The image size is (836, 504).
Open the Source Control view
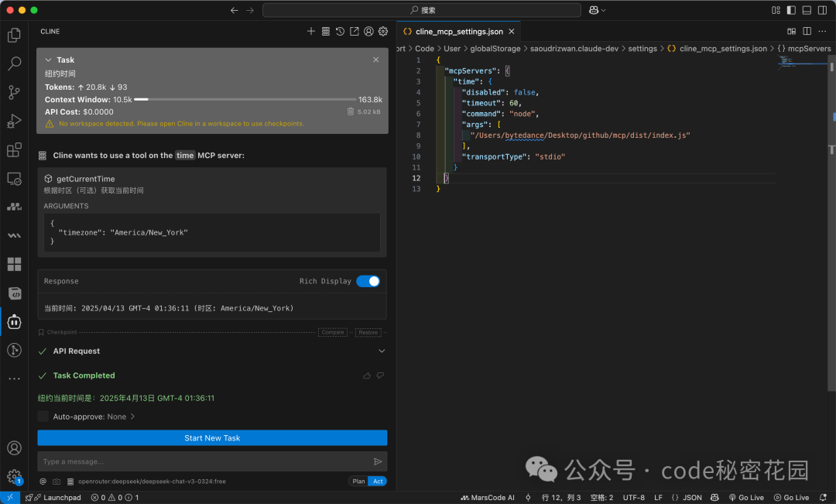pyautogui.click(x=14, y=92)
